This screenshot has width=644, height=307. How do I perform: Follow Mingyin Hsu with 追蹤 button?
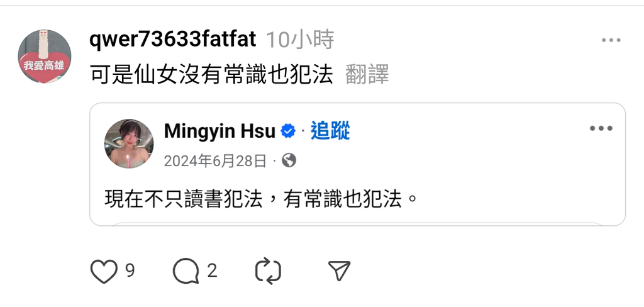330,131
